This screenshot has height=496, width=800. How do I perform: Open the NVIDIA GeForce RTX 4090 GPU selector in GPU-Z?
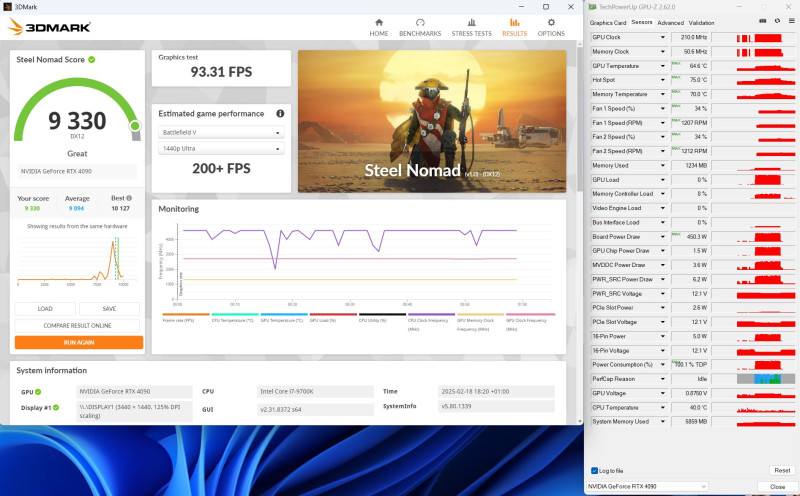click(x=646, y=486)
